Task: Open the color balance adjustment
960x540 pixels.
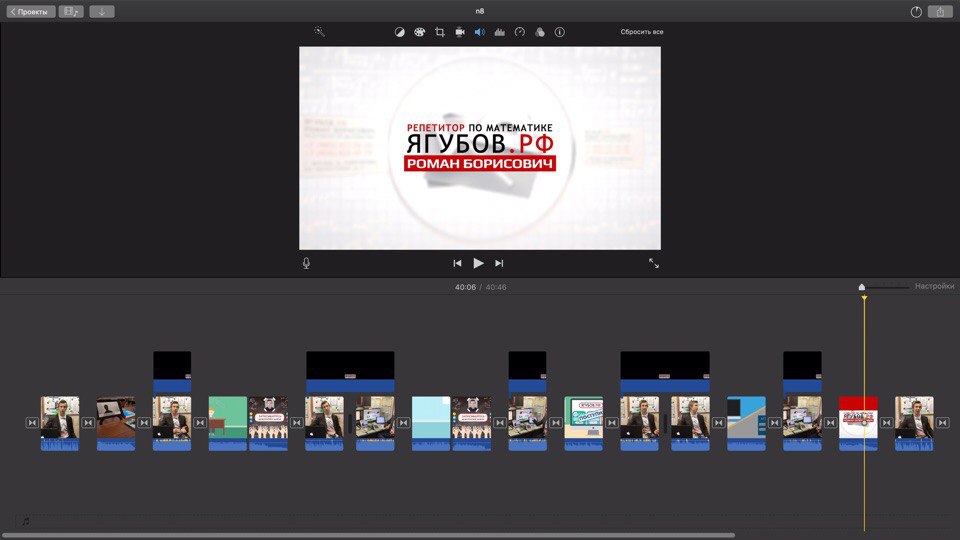Action: (399, 32)
